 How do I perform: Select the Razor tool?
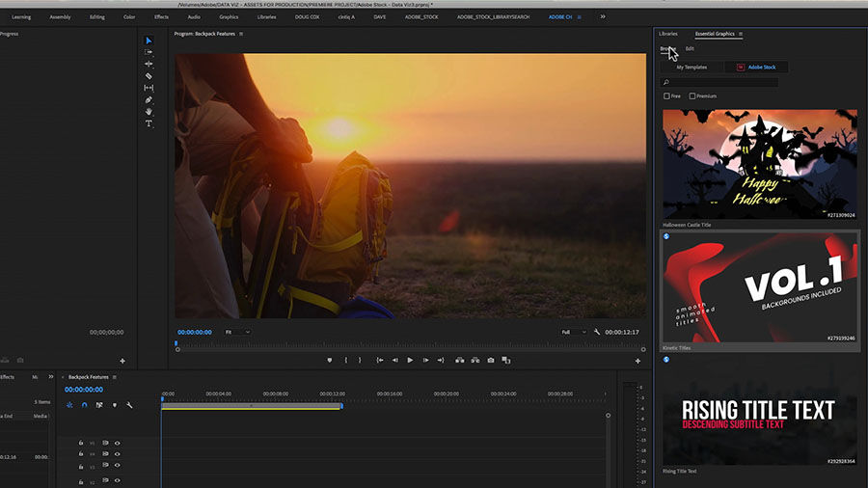[x=149, y=75]
